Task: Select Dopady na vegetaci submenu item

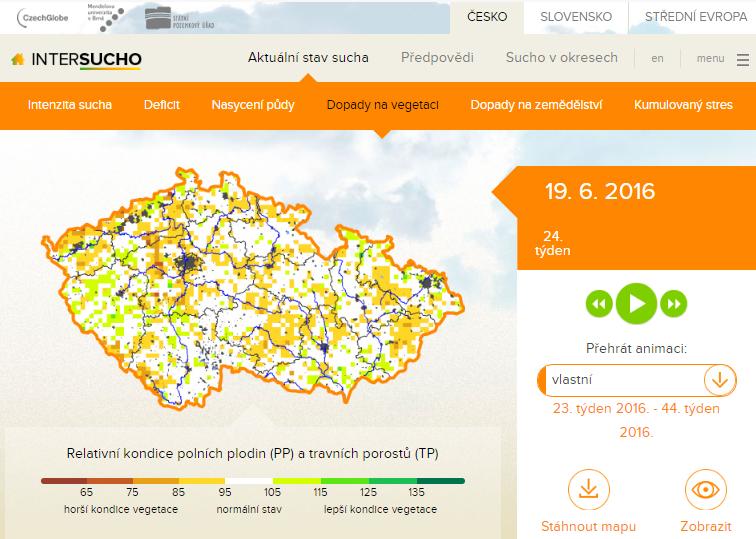Action: point(383,105)
